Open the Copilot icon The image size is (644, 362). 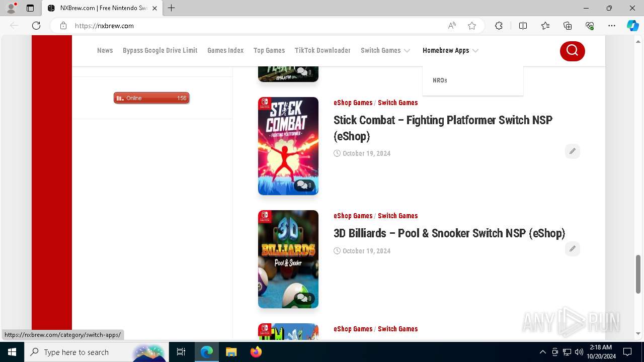pyautogui.click(x=632, y=26)
